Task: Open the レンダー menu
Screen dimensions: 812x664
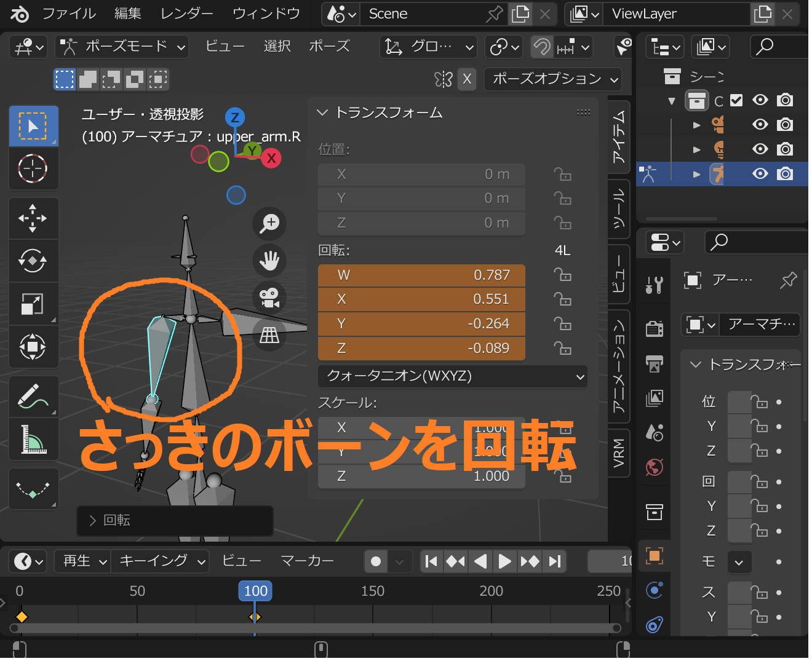Action: [186, 14]
